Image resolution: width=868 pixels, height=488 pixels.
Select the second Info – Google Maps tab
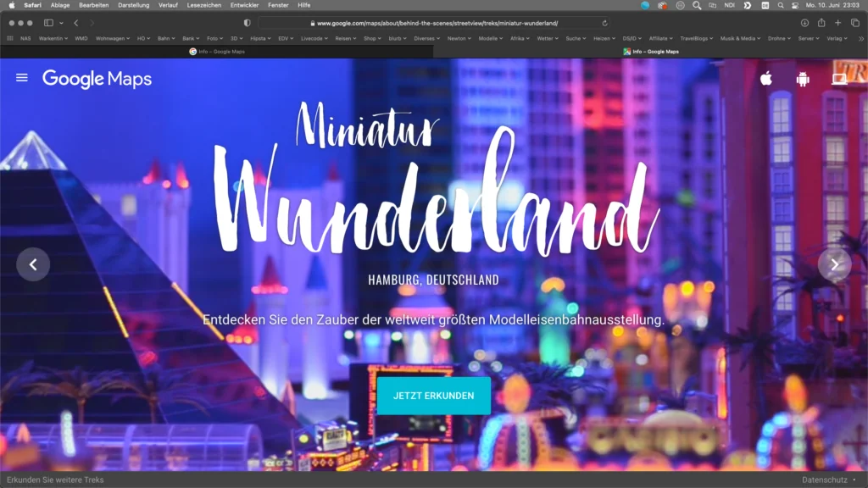(x=650, y=52)
